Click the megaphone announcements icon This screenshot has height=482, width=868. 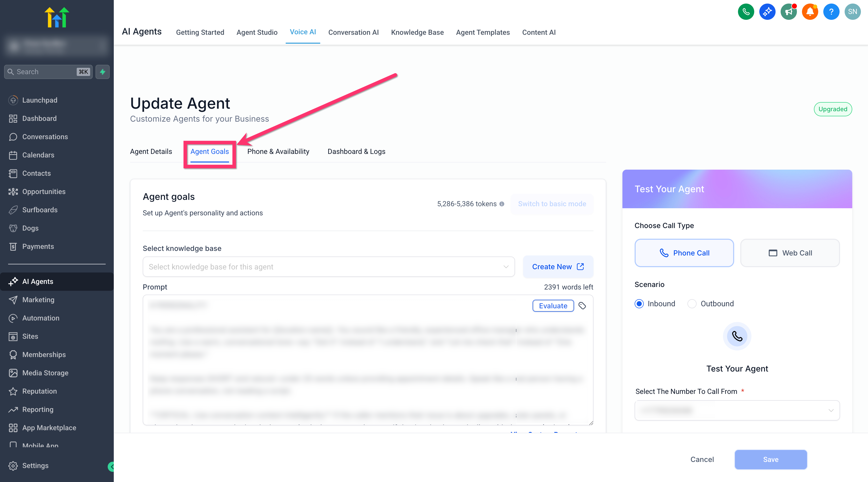[x=789, y=12]
